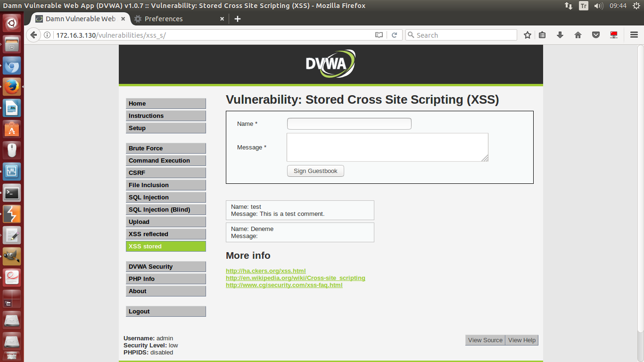Screen dimensions: 644x362
Task: Open a new tab with plus button
Action: pos(238,19)
